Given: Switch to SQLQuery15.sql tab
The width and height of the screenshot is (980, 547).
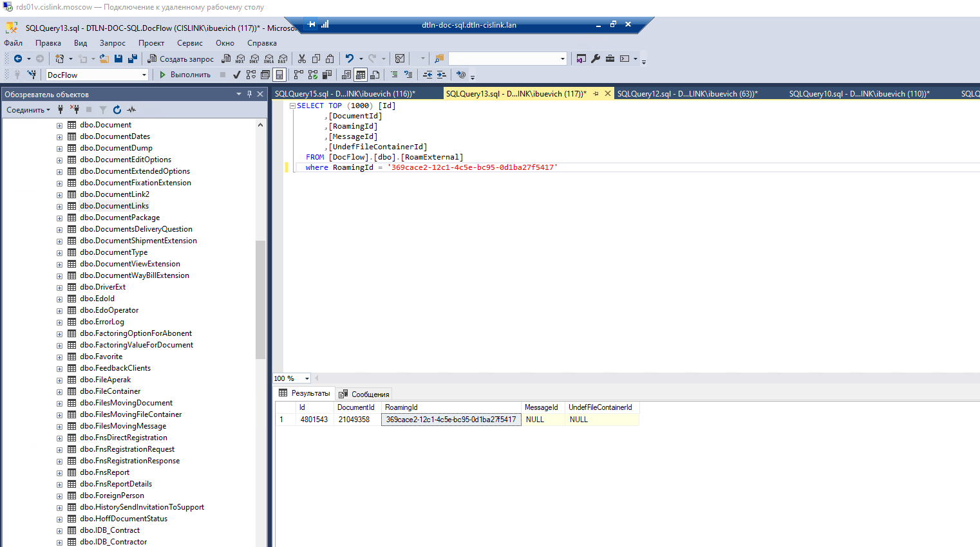Looking at the screenshot, I should point(345,93).
